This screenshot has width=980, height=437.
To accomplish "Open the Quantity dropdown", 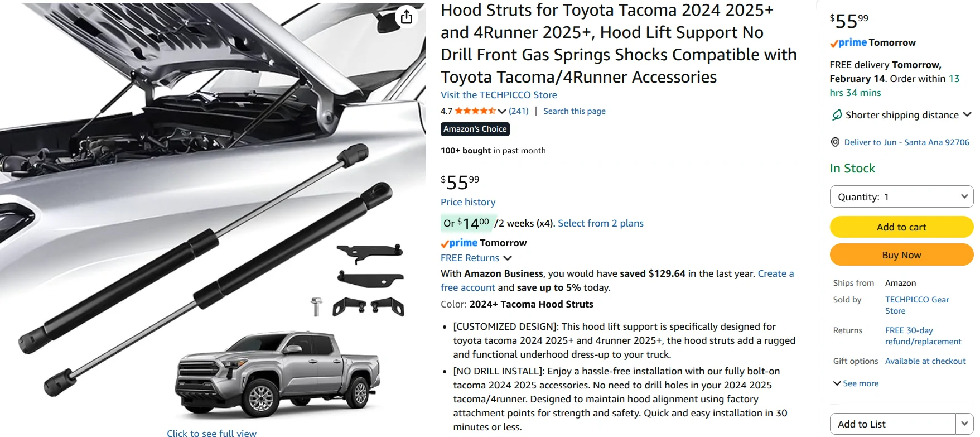I will pyautogui.click(x=901, y=196).
